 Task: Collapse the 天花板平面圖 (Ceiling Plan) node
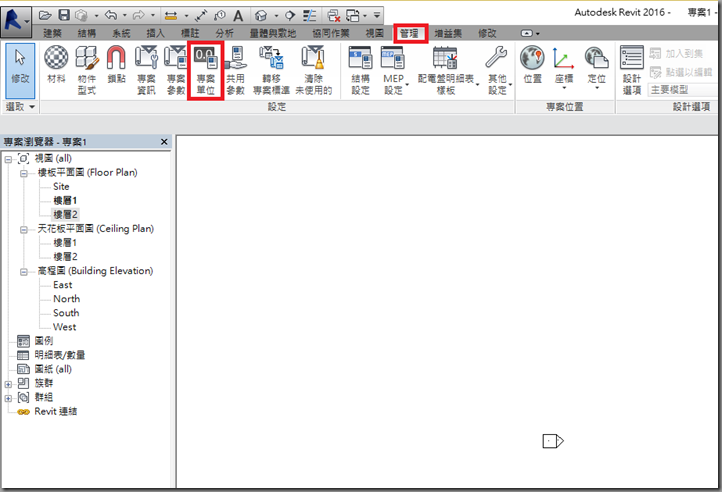coord(23,229)
